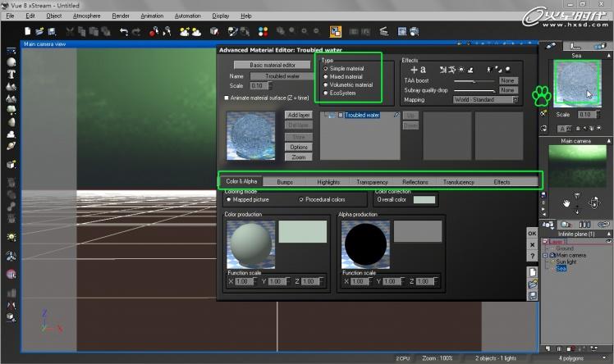This screenshot has height=364, width=614.
Task: Switch to the Transparency tab
Action: (x=372, y=182)
